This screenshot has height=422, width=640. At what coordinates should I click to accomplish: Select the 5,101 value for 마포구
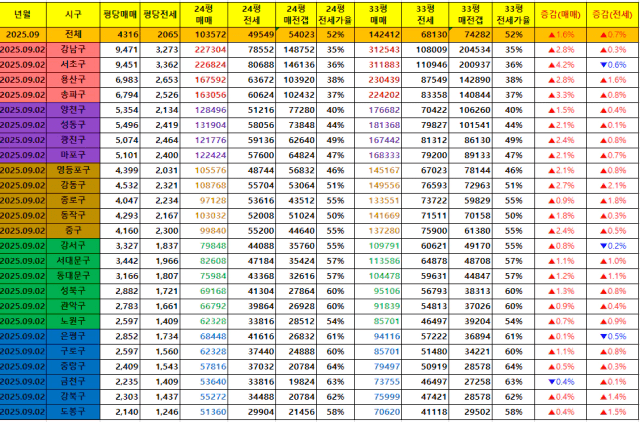(120, 155)
